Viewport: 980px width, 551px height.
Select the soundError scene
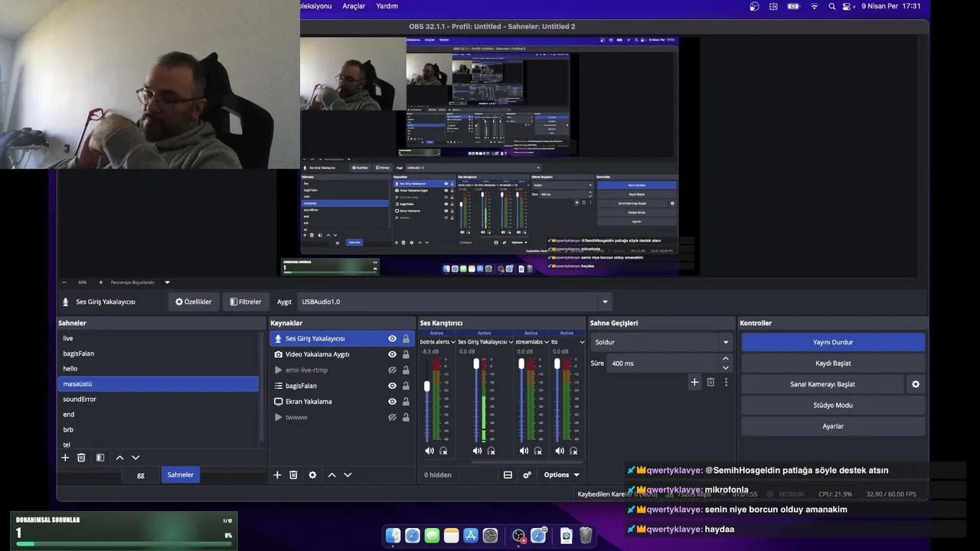158,399
